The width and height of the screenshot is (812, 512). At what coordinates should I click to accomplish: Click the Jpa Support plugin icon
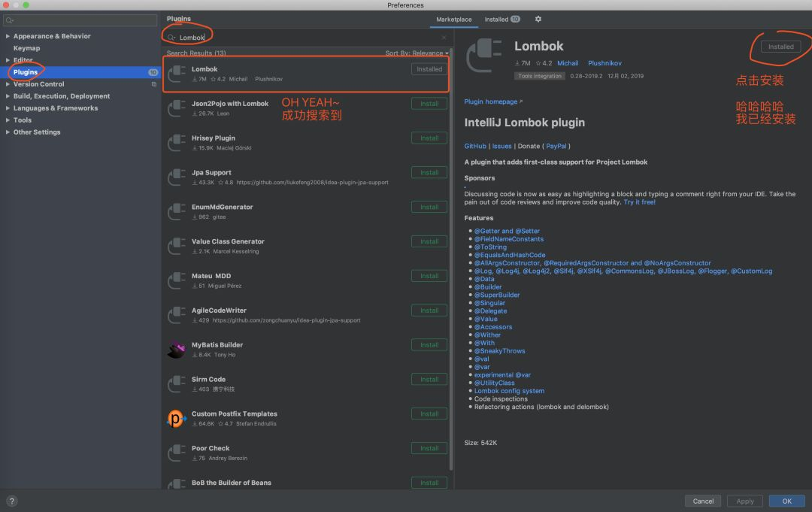click(x=177, y=177)
